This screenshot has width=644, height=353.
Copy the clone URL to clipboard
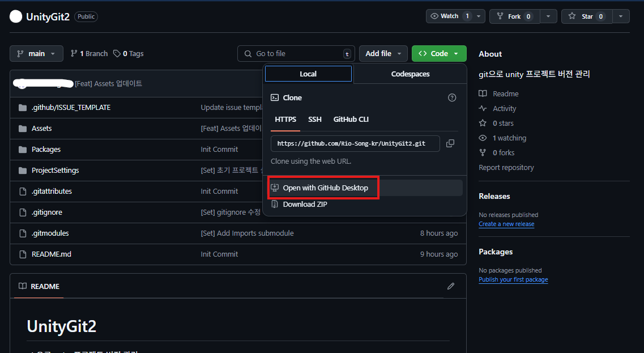450,143
